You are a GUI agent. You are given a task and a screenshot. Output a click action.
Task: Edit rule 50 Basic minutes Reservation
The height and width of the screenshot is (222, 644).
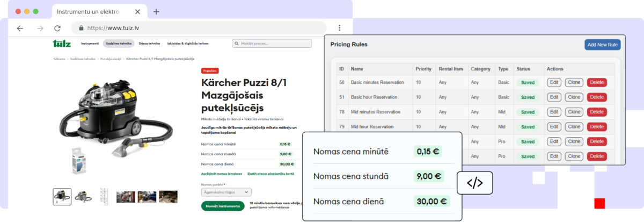pos(554,82)
